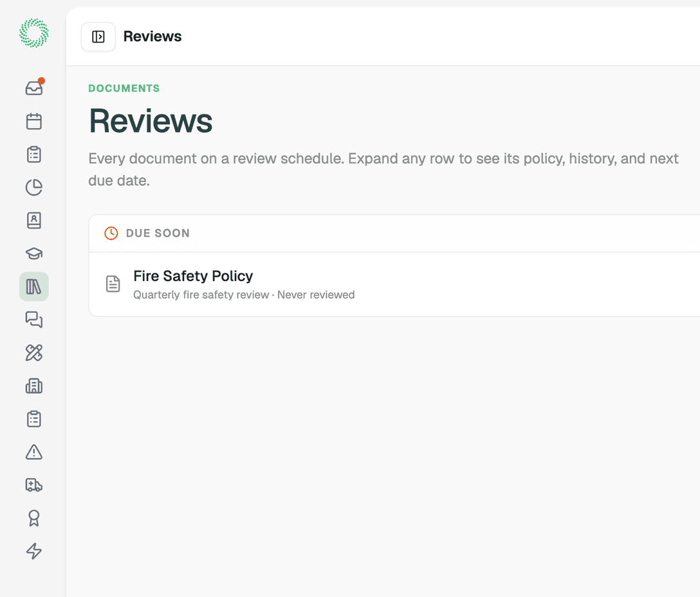Click the 'Every document on a review schedule' description

pyautogui.click(x=383, y=169)
